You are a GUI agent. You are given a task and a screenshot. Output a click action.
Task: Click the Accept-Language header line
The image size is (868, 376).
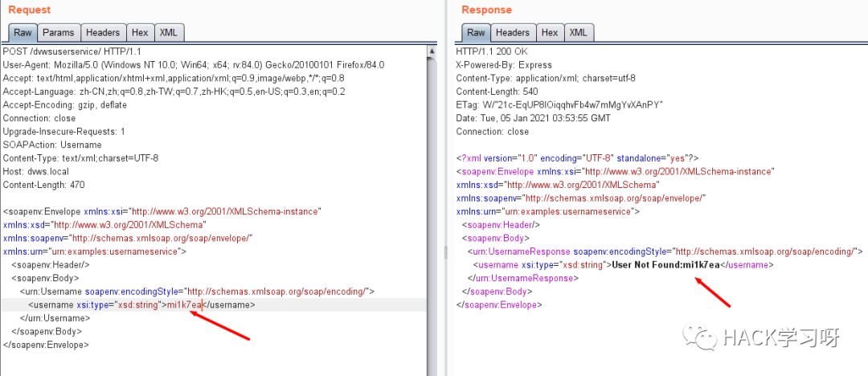click(174, 92)
